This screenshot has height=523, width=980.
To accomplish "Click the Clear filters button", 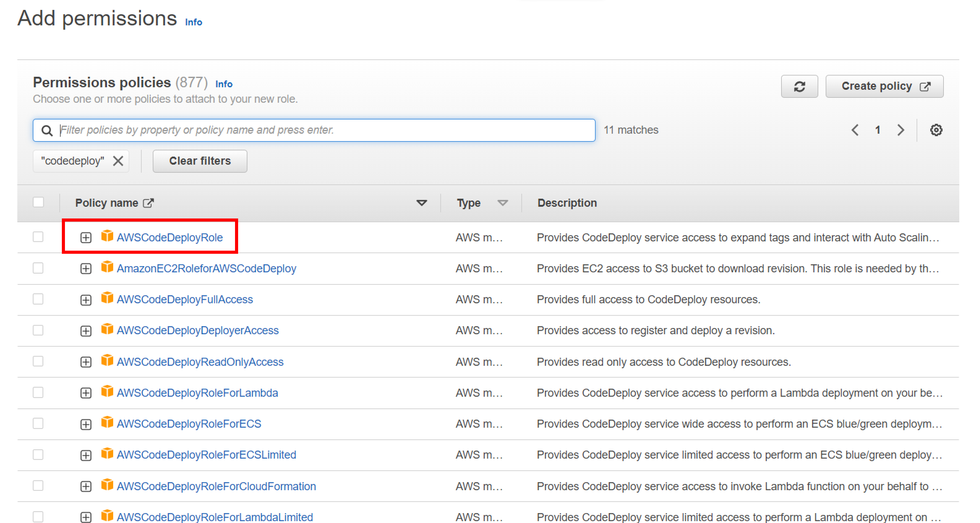I will (200, 161).
